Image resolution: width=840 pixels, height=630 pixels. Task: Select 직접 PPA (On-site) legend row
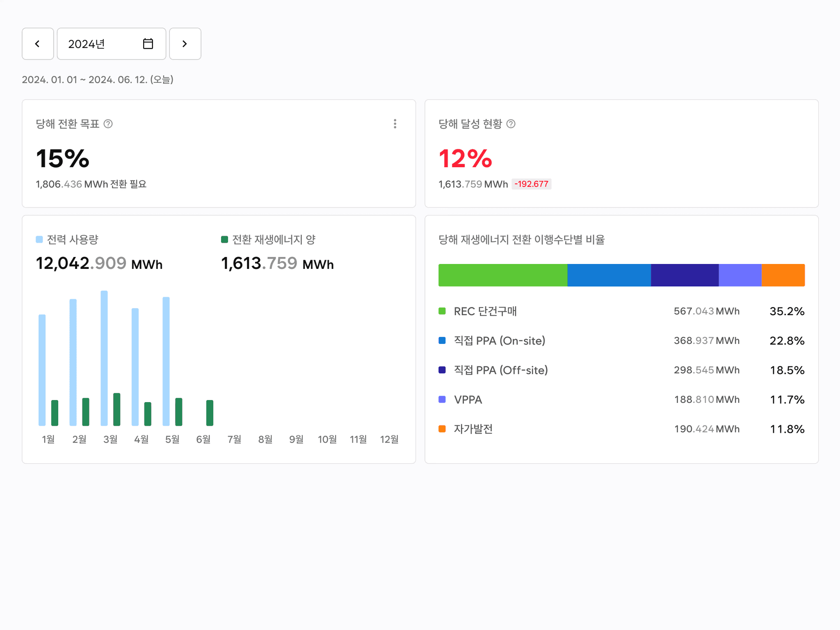point(499,341)
